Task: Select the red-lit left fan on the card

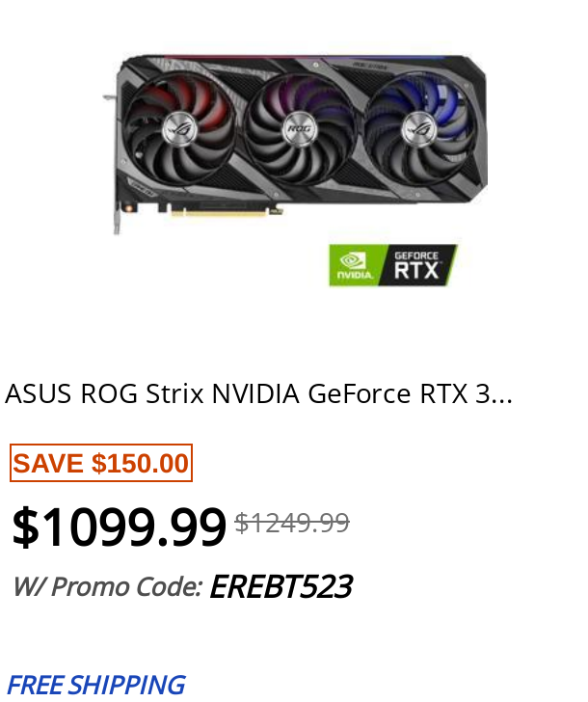Action: [x=178, y=129]
